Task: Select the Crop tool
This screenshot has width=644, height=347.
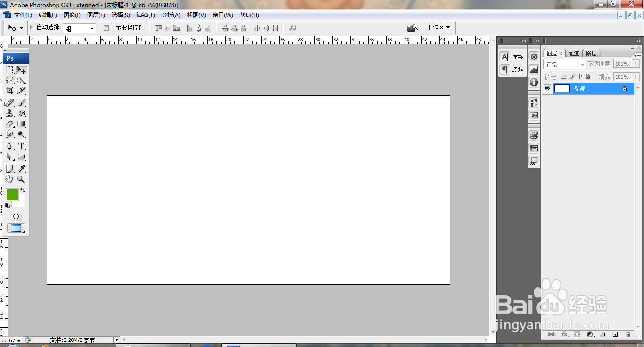Action: click(9, 91)
